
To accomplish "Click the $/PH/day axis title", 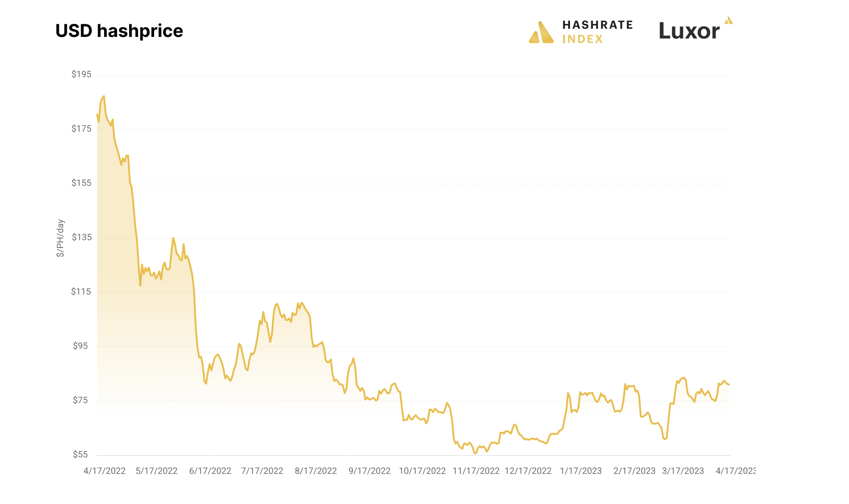I will click(x=60, y=238).
